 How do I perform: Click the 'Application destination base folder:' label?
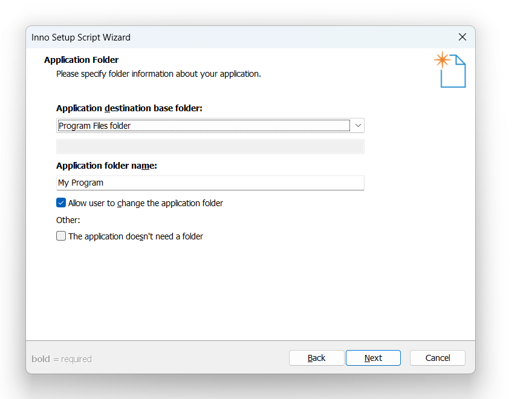129,108
